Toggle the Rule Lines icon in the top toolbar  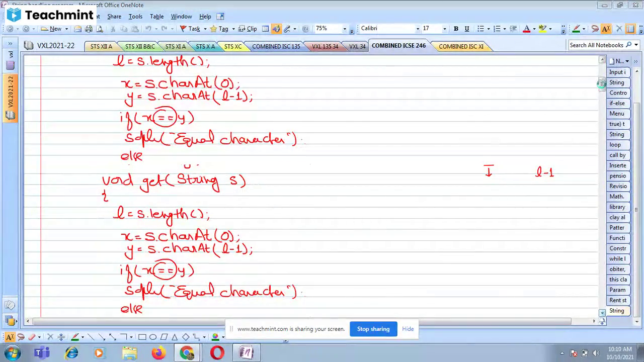[x=630, y=29]
